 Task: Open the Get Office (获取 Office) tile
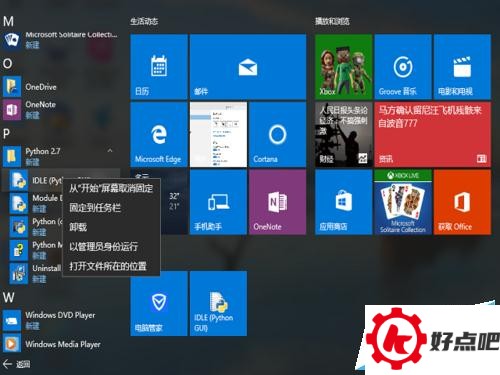coord(462,202)
